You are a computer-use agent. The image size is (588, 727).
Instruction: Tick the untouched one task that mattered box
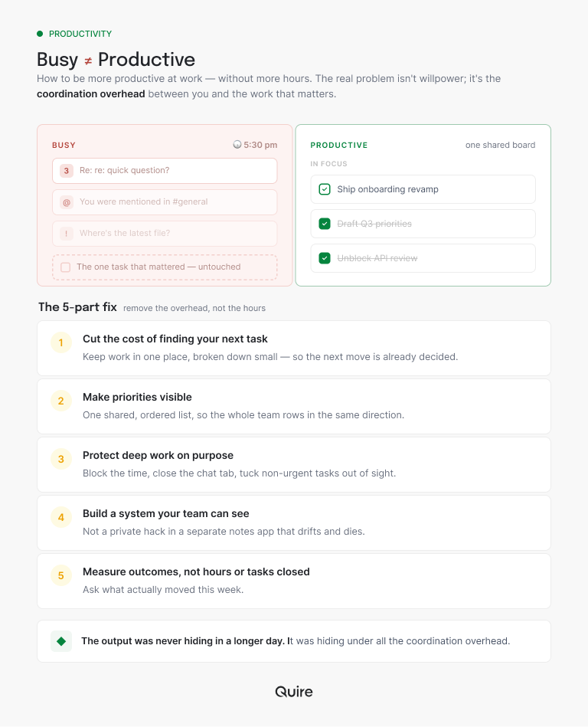point(66,267)
